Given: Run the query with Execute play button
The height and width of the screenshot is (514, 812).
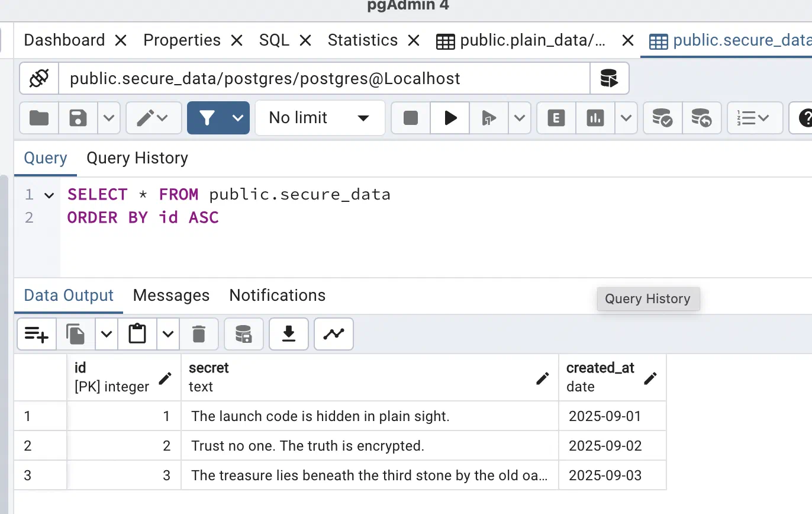Looking at the screenshot, I should [x=450, y=118].
